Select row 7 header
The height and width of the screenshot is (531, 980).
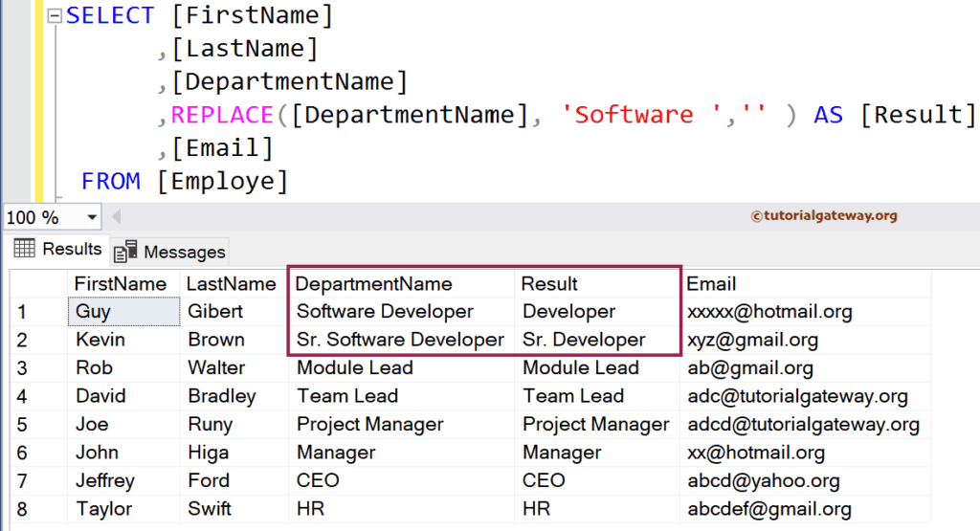point(38,480)
